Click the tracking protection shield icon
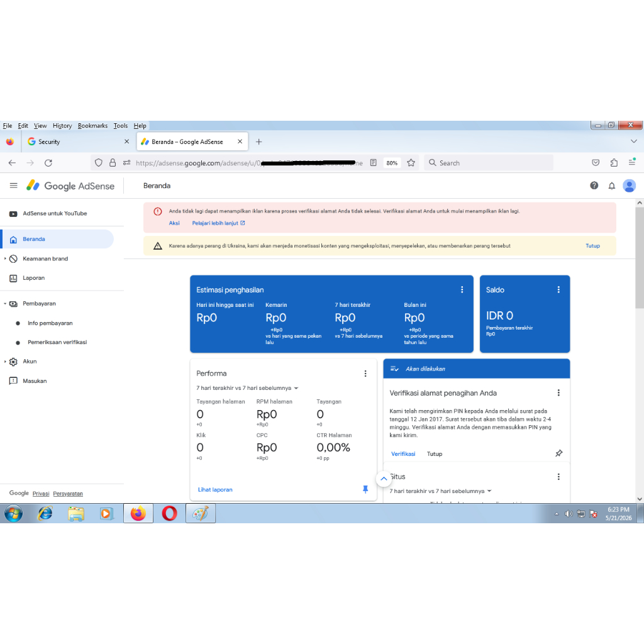Screen dimensions: 644x644 pyautogui.click(x=99, y=163)
